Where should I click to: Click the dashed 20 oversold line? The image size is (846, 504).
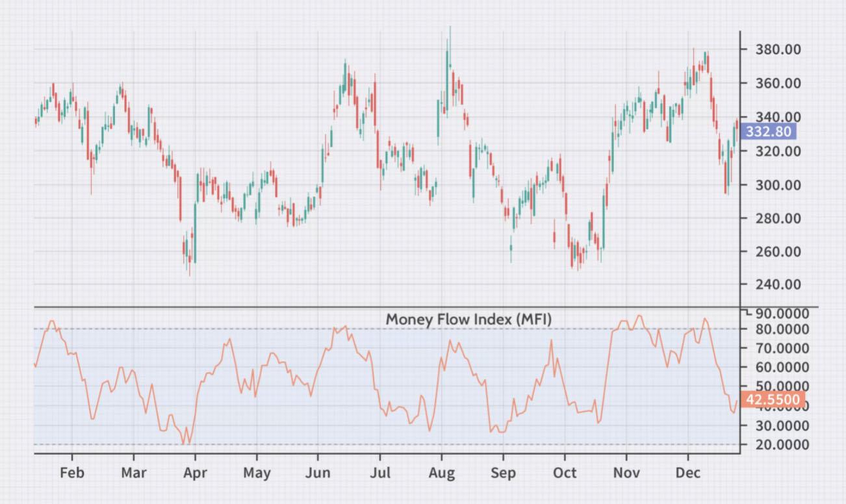(x=390, y=443)
